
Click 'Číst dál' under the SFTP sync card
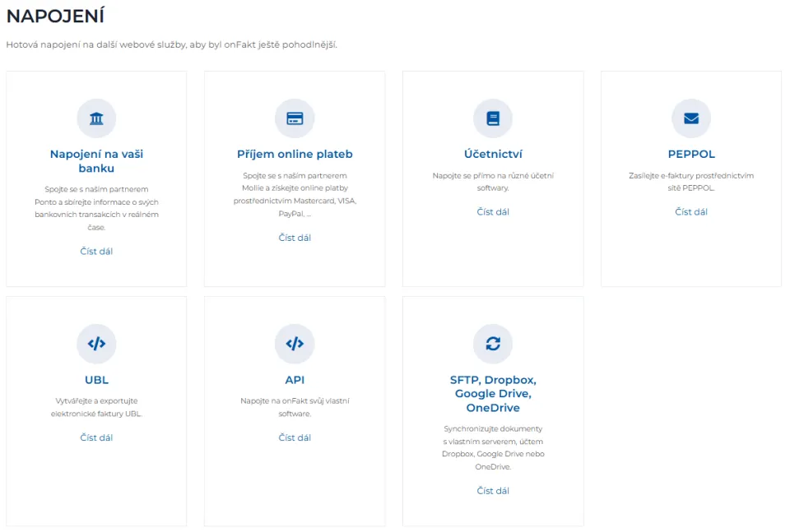point(493,491)
